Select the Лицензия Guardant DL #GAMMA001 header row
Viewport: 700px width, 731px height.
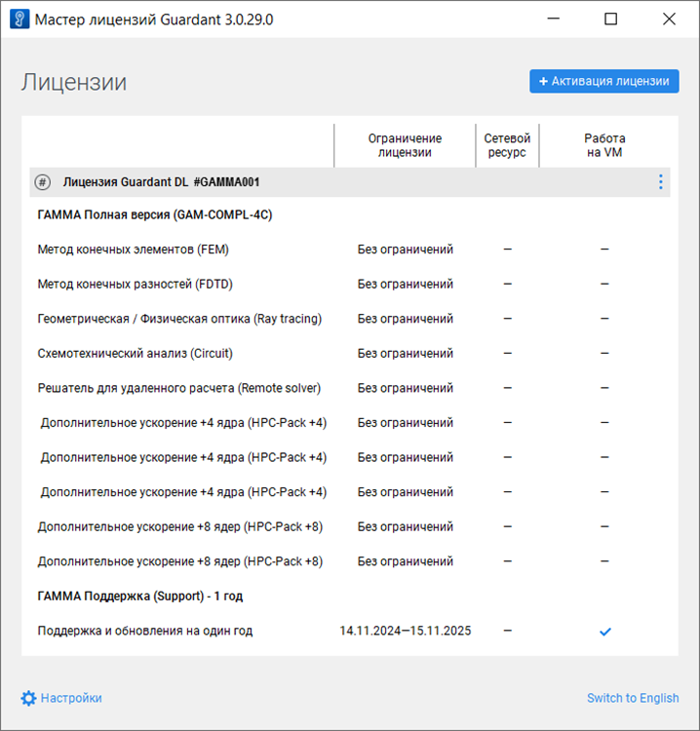(x=161, y=182)
